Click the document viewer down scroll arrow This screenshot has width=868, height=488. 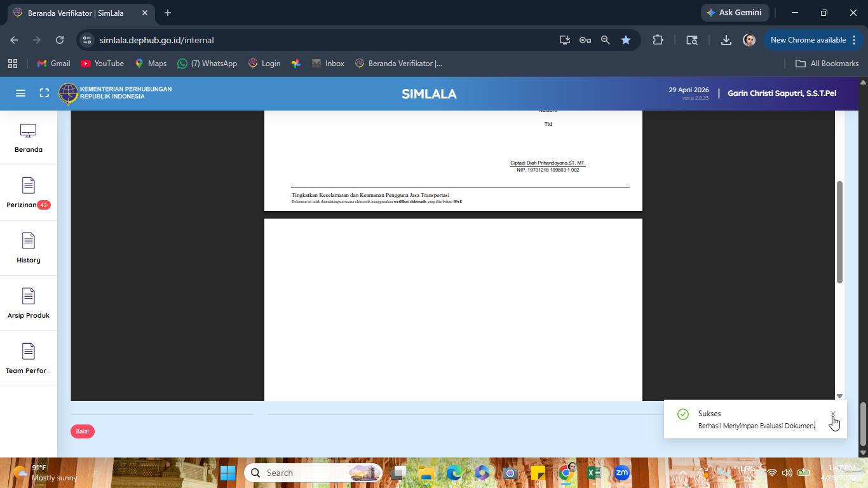839,396
